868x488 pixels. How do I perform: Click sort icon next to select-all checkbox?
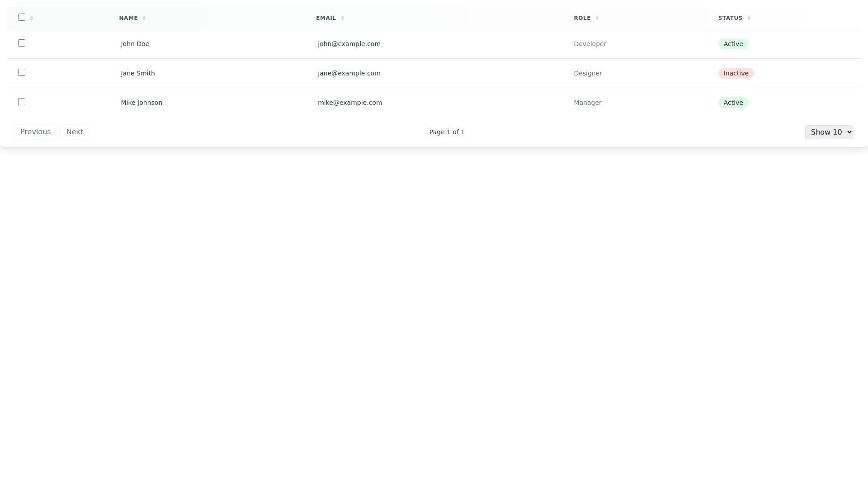coord(32,18)
